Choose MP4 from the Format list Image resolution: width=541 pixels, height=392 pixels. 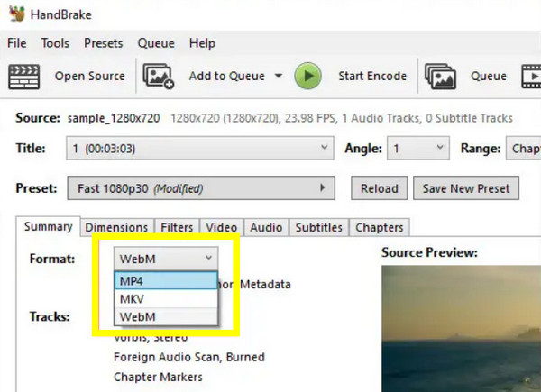166,281
